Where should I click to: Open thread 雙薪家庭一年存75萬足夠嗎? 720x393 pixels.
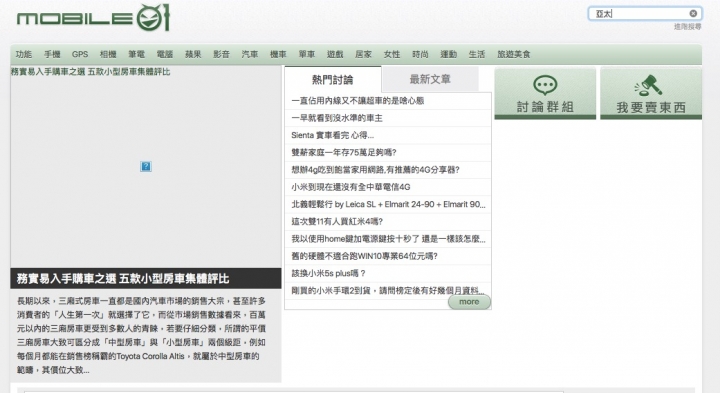tap(343, 152)
